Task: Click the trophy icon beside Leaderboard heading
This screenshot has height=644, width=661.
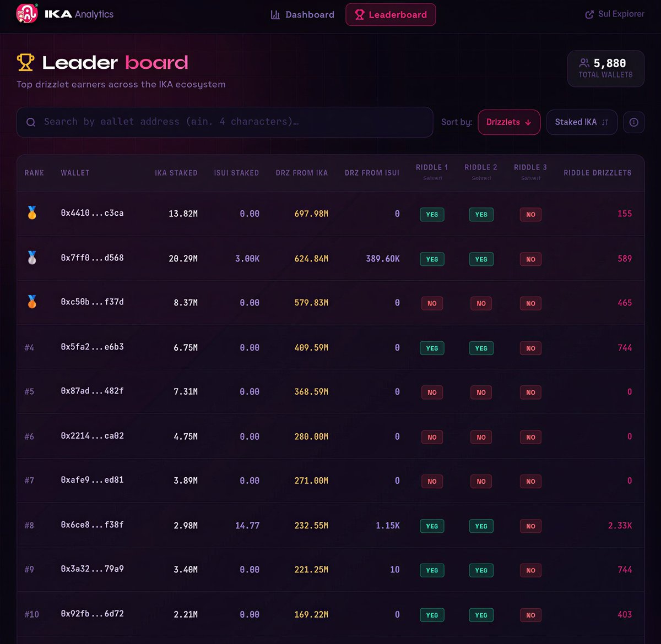Action: click(25, 62)
